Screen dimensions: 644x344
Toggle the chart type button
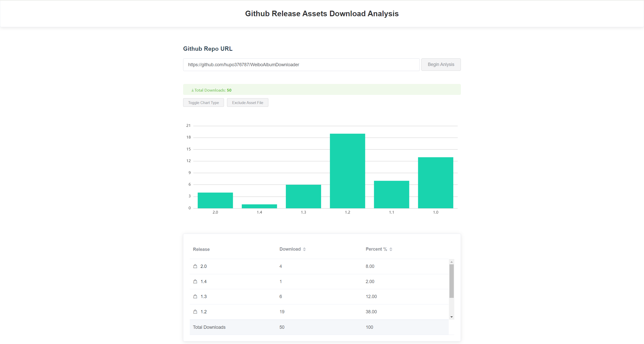pos(203,102)
